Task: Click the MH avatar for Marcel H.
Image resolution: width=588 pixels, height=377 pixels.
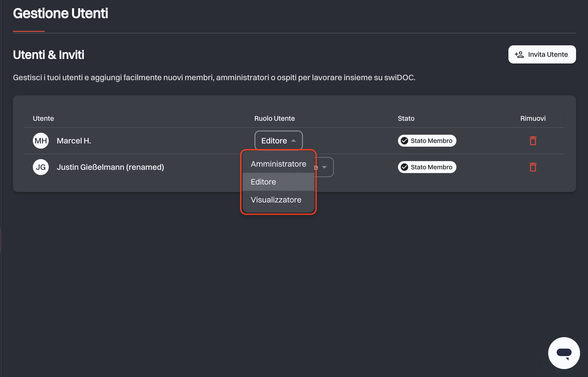Action: [x=41, y=141]
